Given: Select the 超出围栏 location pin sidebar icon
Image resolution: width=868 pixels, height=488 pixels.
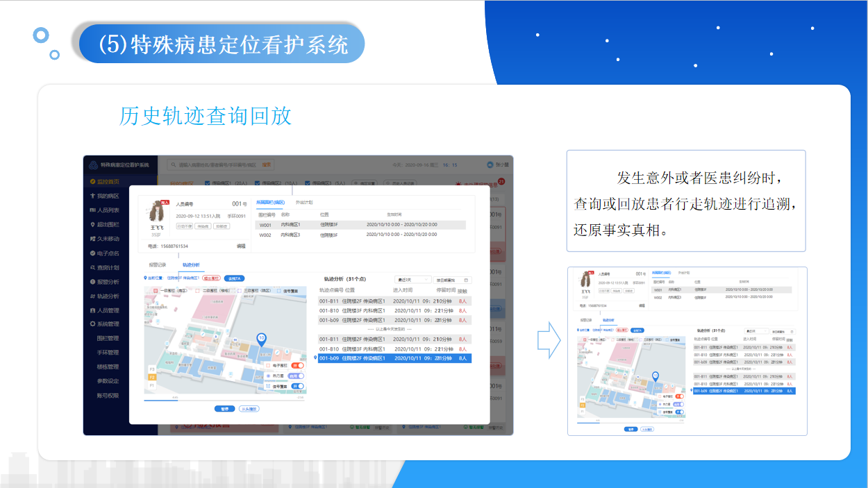Looking at the screenshot, I should click(92, 224).
